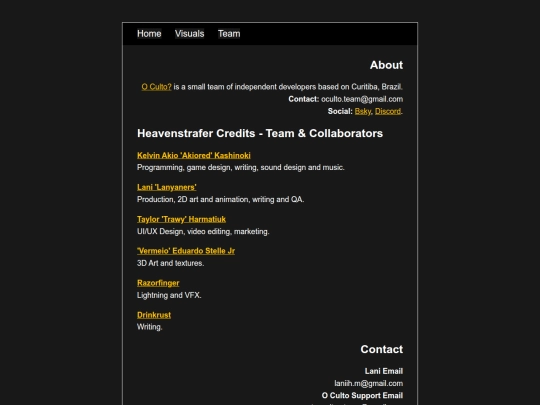Follow the Drinkrust link
Viewport: 540px width, 405px height.
coord(154,315)
